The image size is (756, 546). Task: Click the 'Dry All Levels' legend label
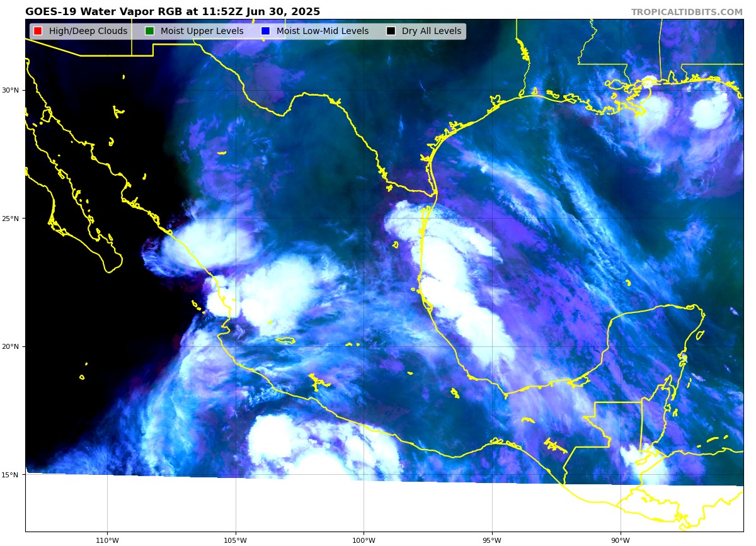tap(432, 31)
